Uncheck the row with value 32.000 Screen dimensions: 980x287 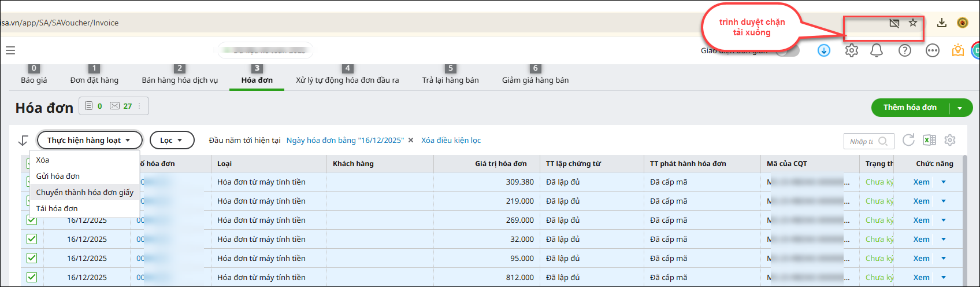(32, 239)
